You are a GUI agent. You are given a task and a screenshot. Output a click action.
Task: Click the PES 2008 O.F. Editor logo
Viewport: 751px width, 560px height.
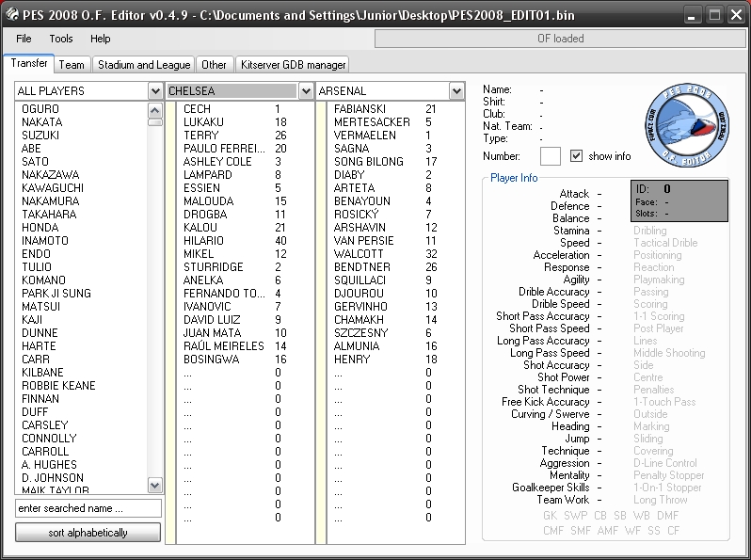click(x=687, y=125)
